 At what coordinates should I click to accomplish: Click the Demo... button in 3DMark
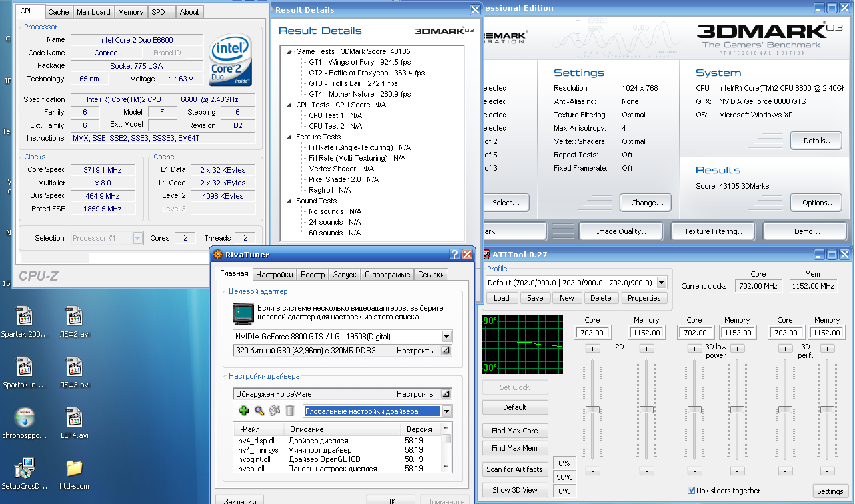pos(805,231)
